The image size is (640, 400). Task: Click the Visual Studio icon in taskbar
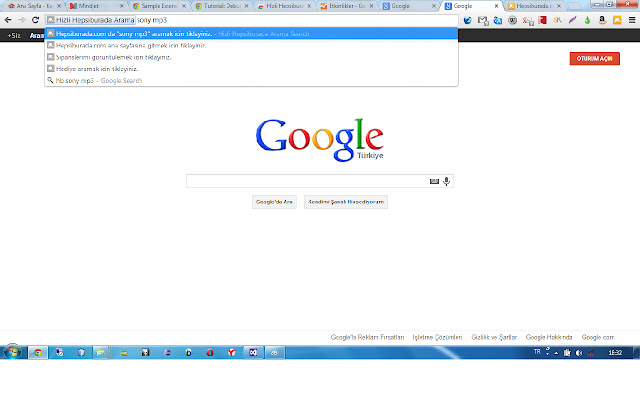[x=253, y=352]
